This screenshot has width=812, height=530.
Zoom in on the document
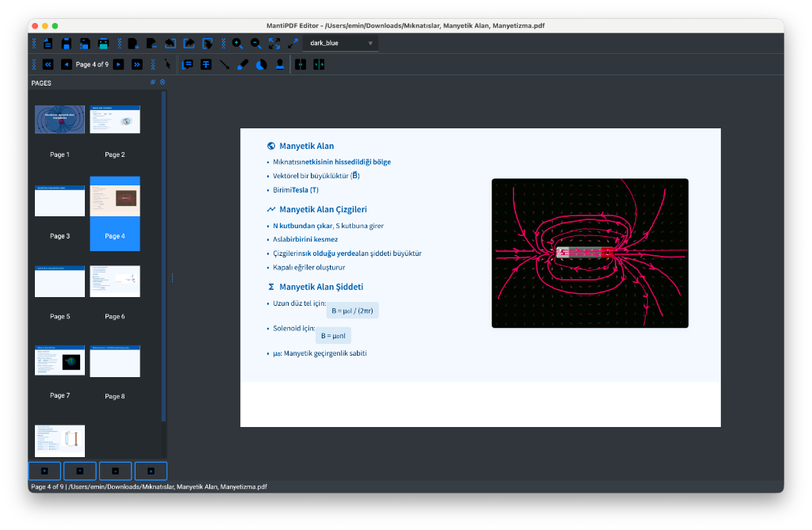coord(237,44)
